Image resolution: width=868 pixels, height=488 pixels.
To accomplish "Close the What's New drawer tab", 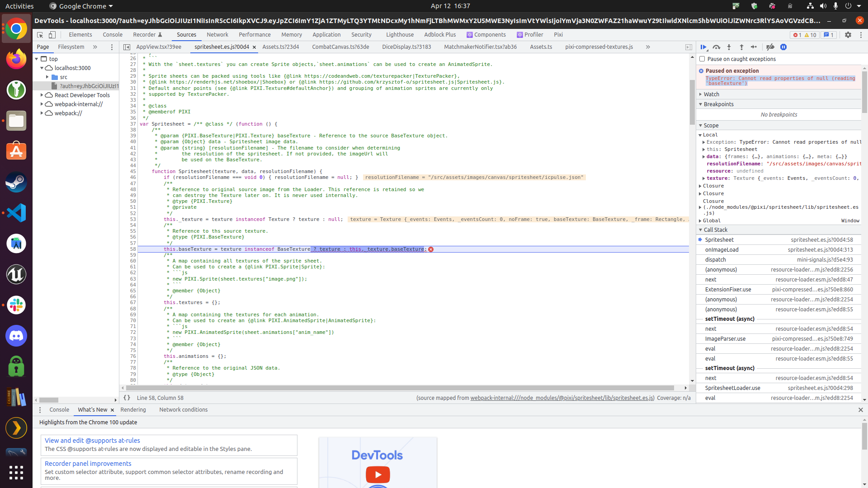I will (112, 410).
